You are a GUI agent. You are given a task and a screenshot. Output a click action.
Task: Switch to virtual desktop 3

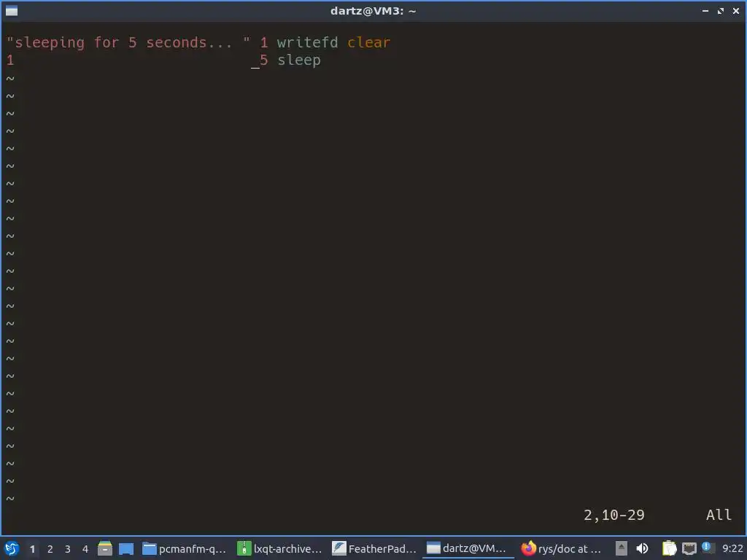pyautogui.click(x=68, y=549)
